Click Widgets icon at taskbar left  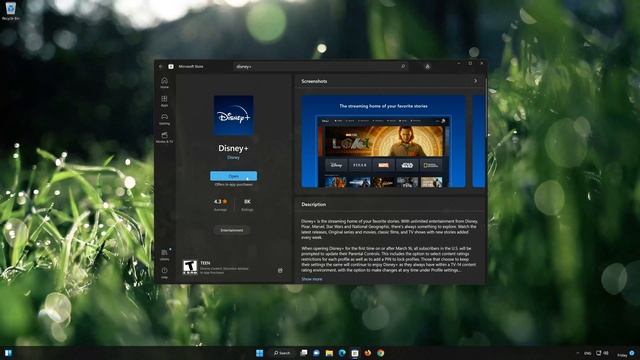pyautogui.click(x=8, y=353)
